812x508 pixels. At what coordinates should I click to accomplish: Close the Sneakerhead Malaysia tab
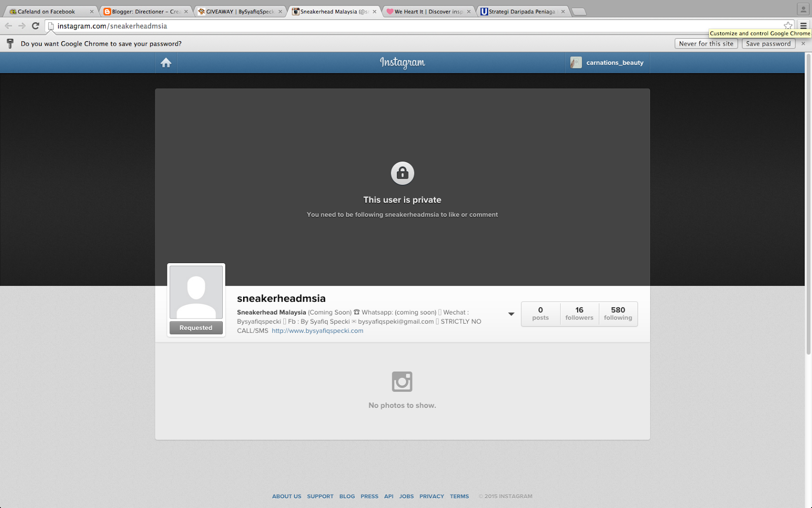[x=375, y=12]
